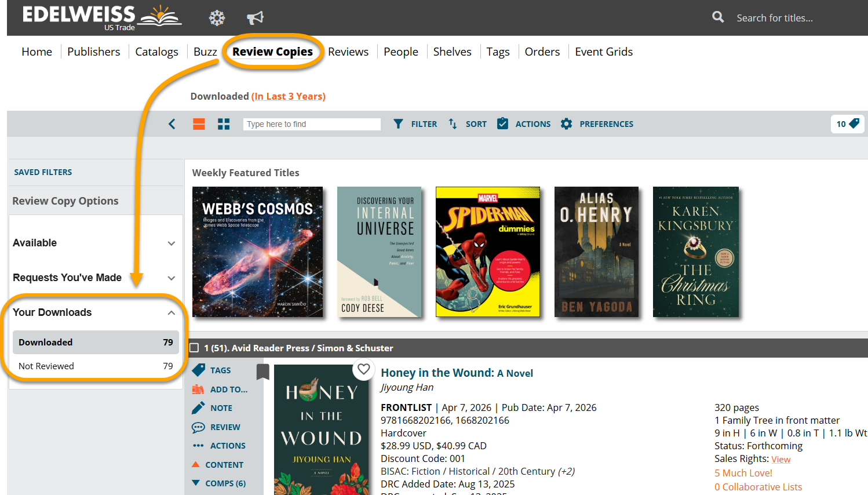This screenshot has width=868, height=495.
Task: Go to the Shelves tab
Action: click(452, 52)
